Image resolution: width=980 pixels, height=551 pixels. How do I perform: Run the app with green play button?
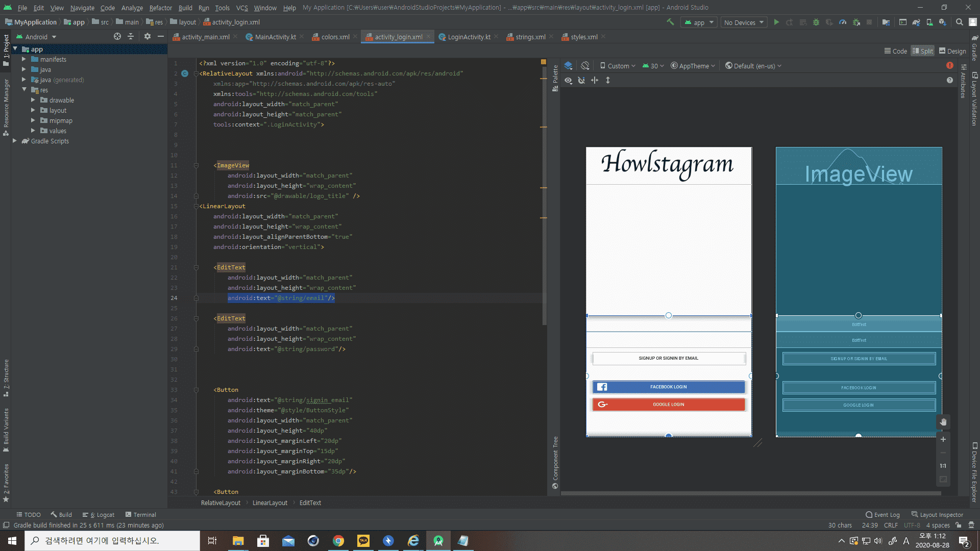pyautogui.click(x=776, y=22)
